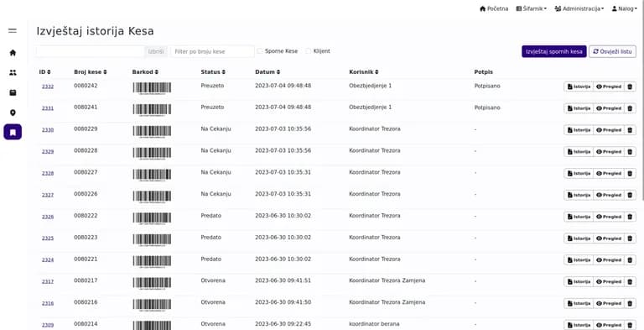Image resolution: width=644 pixels, height=330 pixels.
Task: Clear filter with Izbriši button
Action: coord(156,51)
